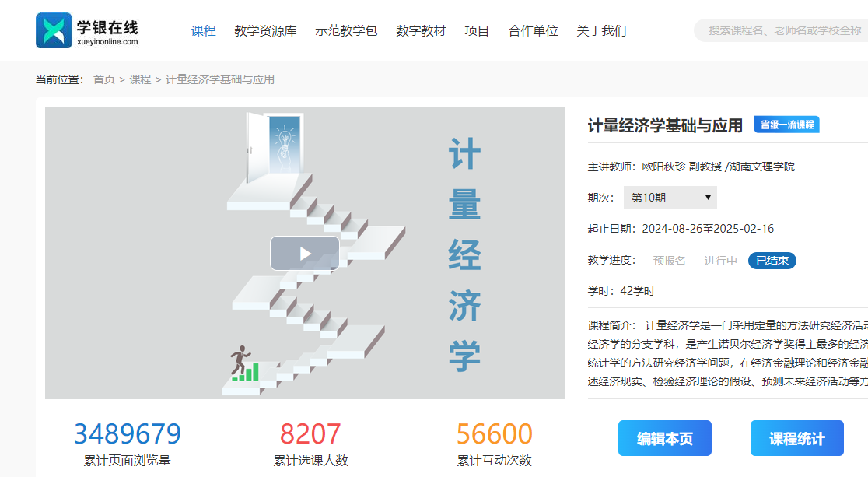Open the 课程 navigation menu
Image resolution: width=868 pixels, height=477 pixels.
pos(203,31)
